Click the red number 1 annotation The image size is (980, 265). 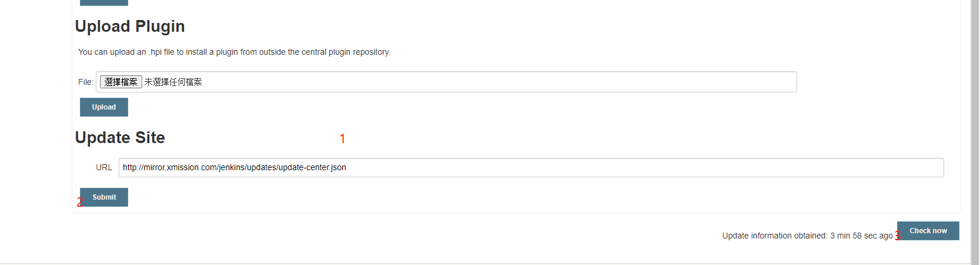point(342,139)
